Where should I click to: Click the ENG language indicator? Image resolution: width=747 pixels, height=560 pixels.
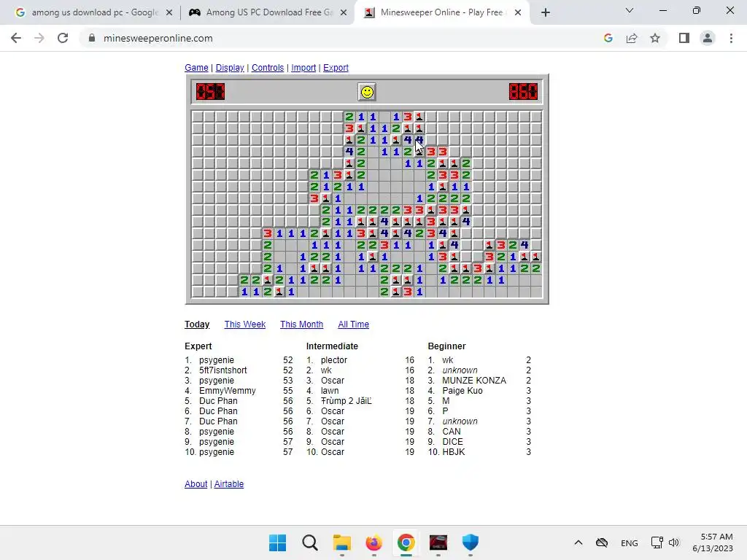pyautogui.click(x=630, y=542)
